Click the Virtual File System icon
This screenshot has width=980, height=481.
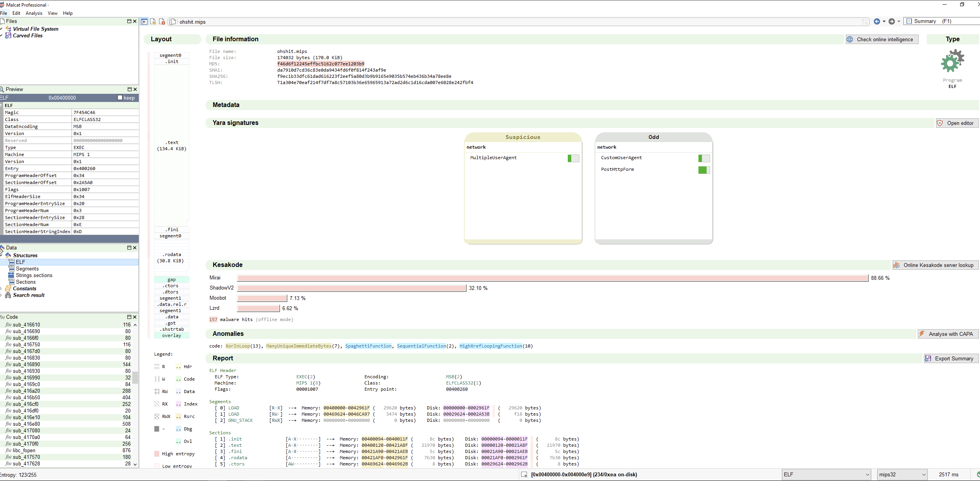[8, 29]
